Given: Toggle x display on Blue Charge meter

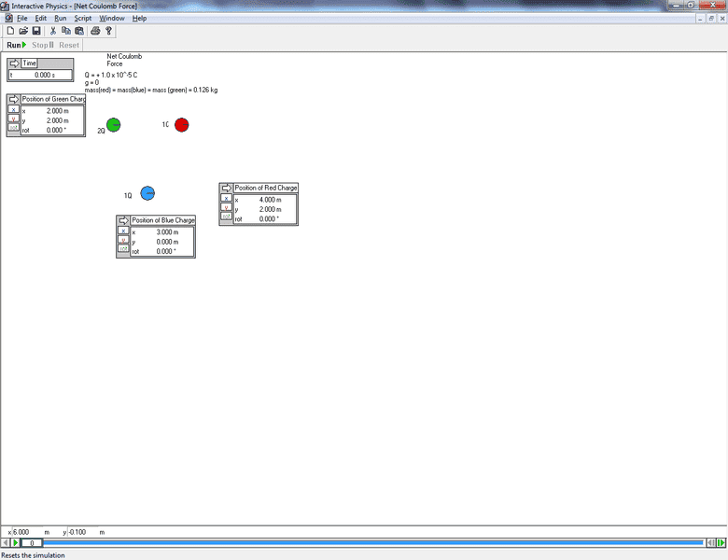Looking at the screenshot, I should point(123,231).
